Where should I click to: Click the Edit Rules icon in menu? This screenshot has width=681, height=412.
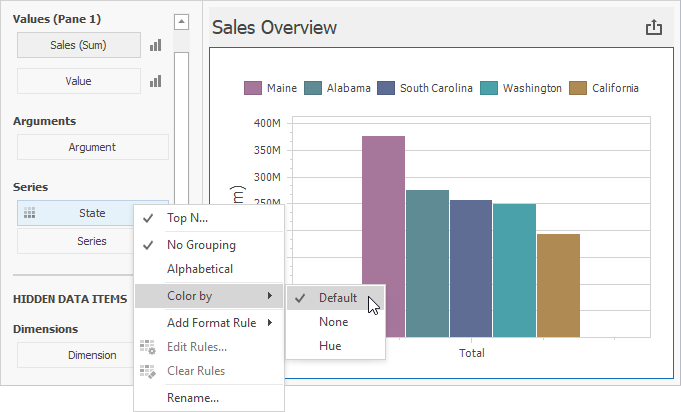tap(148, 347)
